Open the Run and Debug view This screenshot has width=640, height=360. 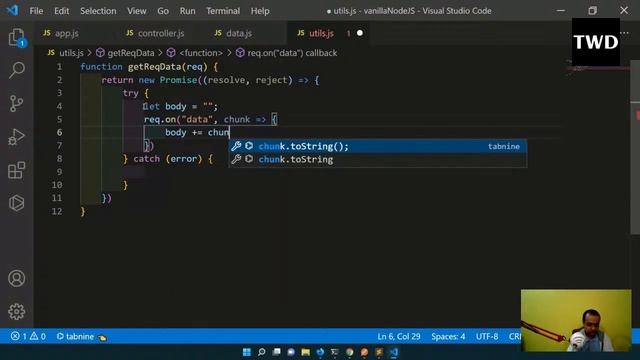pyautogui.click(x=16, y=137)
